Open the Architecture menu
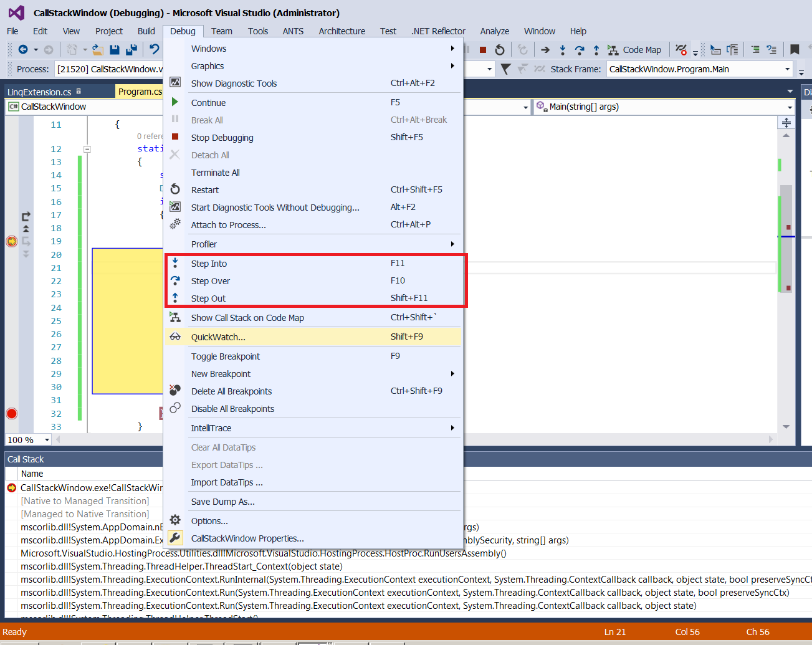The height and width of the screenshot is (645, 812). [x=342, y=31]
